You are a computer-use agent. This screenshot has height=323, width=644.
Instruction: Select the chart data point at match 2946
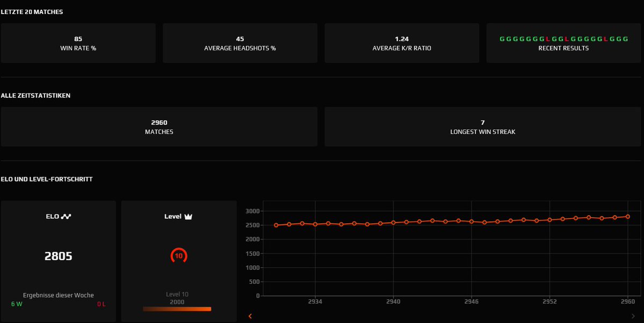click(471, 221)
